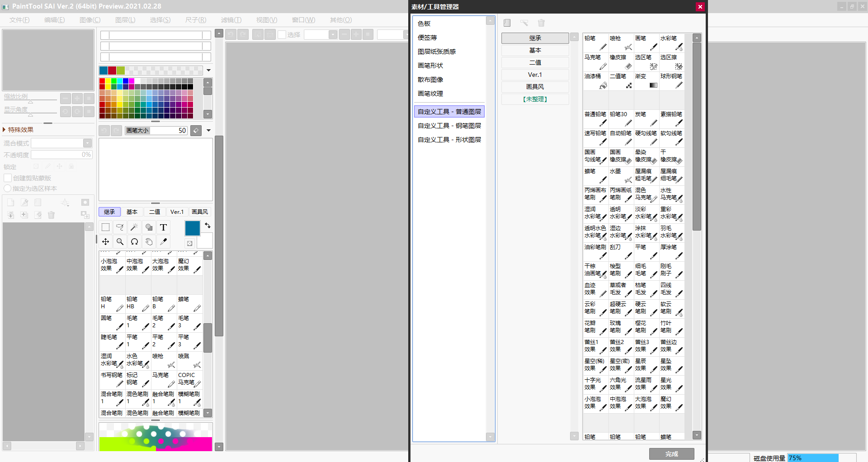Viewport: 868px width, 462px height.
Task: Open color history strip dropdown arrow
Action: click(x=208, y=70)
